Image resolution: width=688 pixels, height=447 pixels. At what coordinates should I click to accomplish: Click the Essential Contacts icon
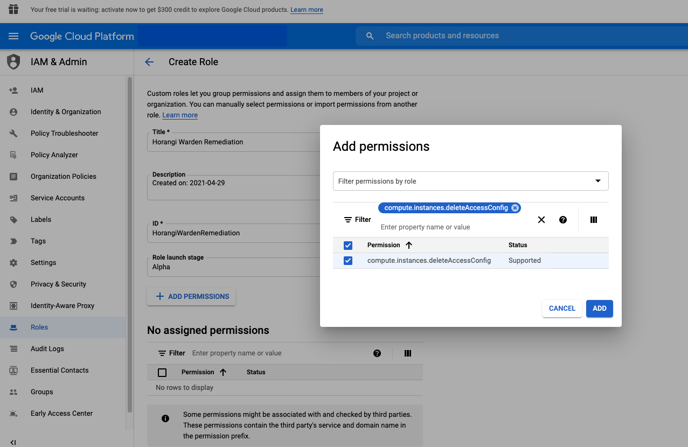pyautogui.click(x=14, y=370)
